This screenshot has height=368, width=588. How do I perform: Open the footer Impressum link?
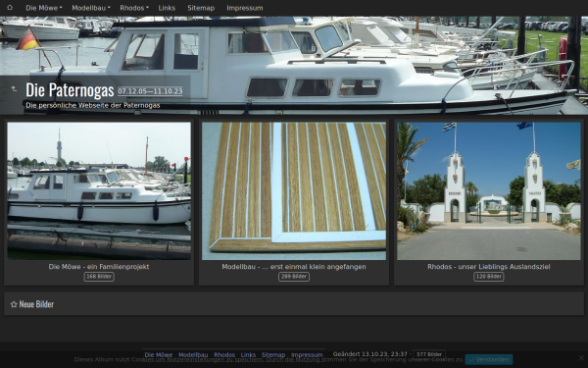(307, 355)
